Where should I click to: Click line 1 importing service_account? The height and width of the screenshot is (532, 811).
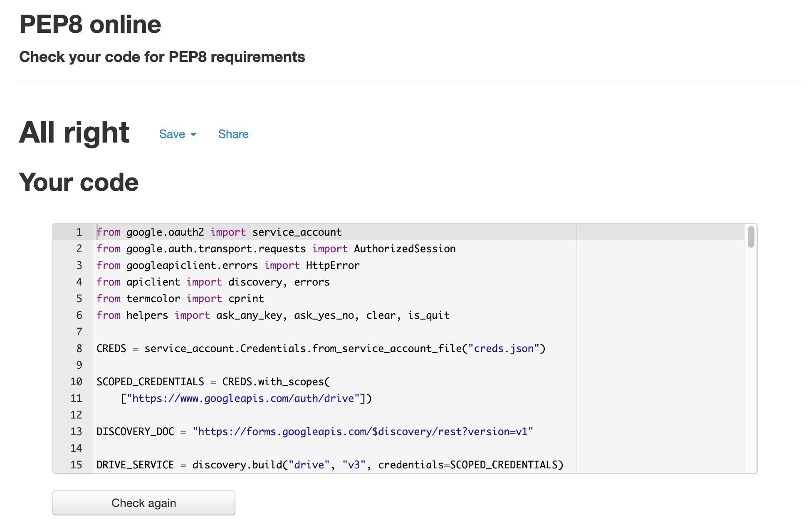pos(219,232)
